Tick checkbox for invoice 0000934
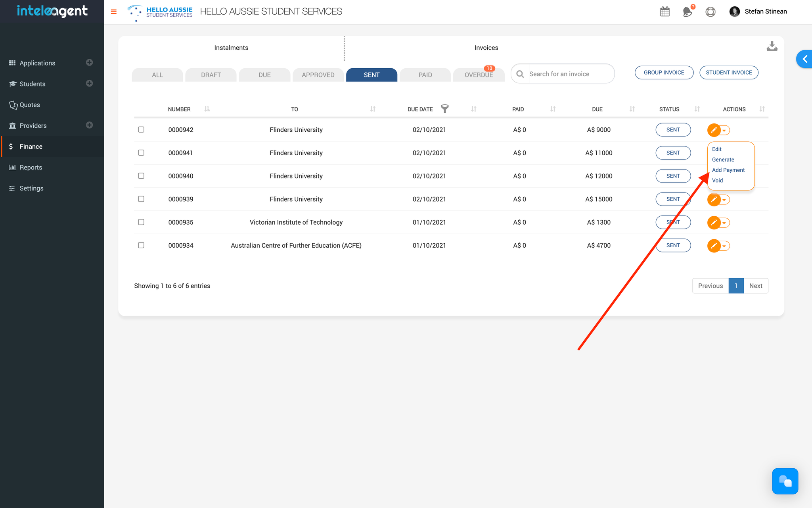 (141, 245)
